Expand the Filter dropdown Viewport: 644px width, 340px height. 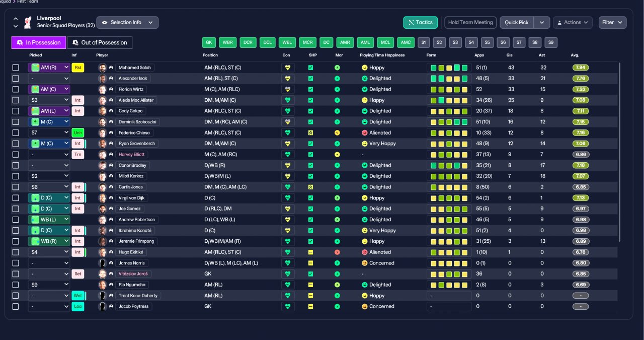point(612,22)
